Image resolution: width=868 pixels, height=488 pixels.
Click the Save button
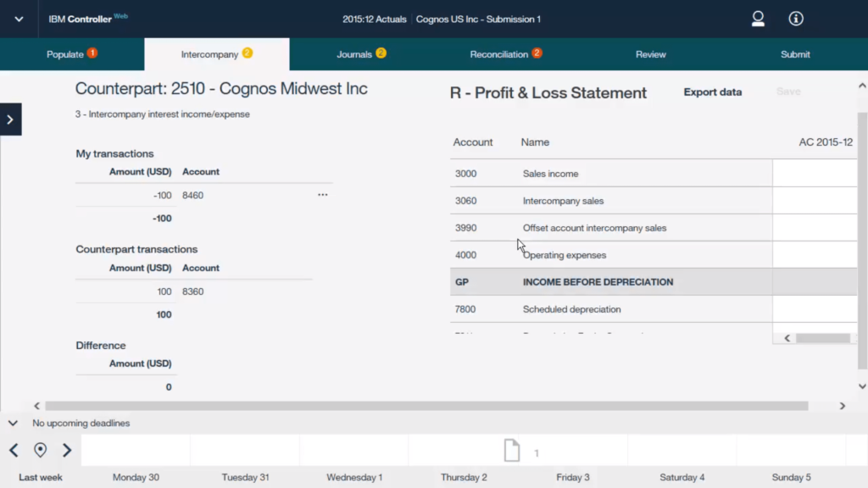[x=788, y=93]
